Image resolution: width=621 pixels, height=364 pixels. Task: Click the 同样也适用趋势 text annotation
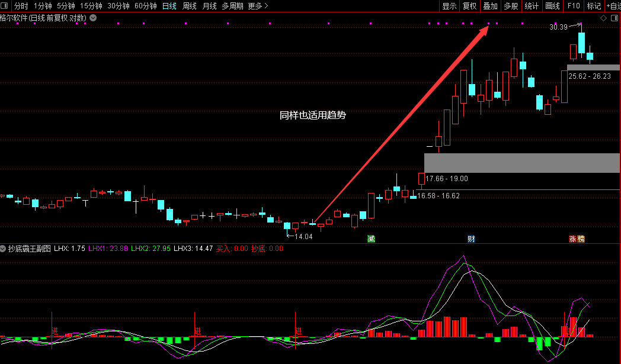pyautogui.click(x=313, y=115)
